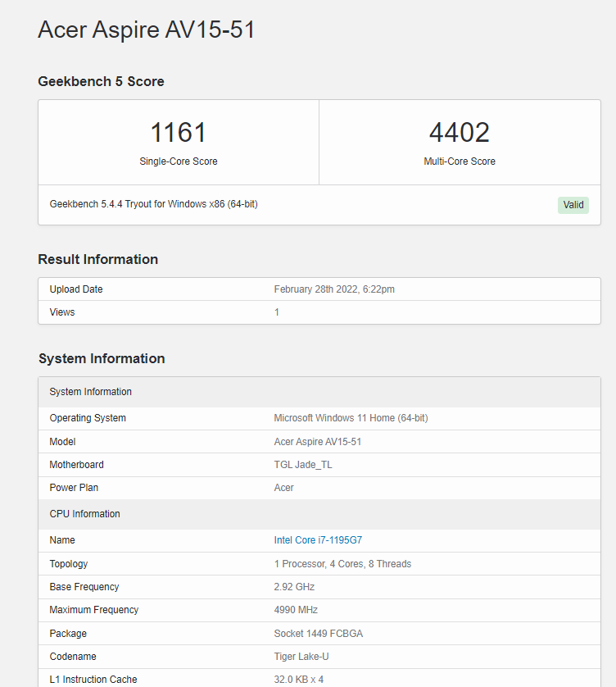Select the multi-core score 4402

pos(460,132)
